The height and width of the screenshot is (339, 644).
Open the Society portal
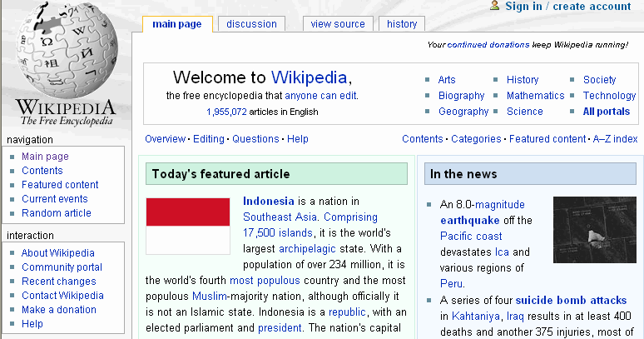(599, 80)
